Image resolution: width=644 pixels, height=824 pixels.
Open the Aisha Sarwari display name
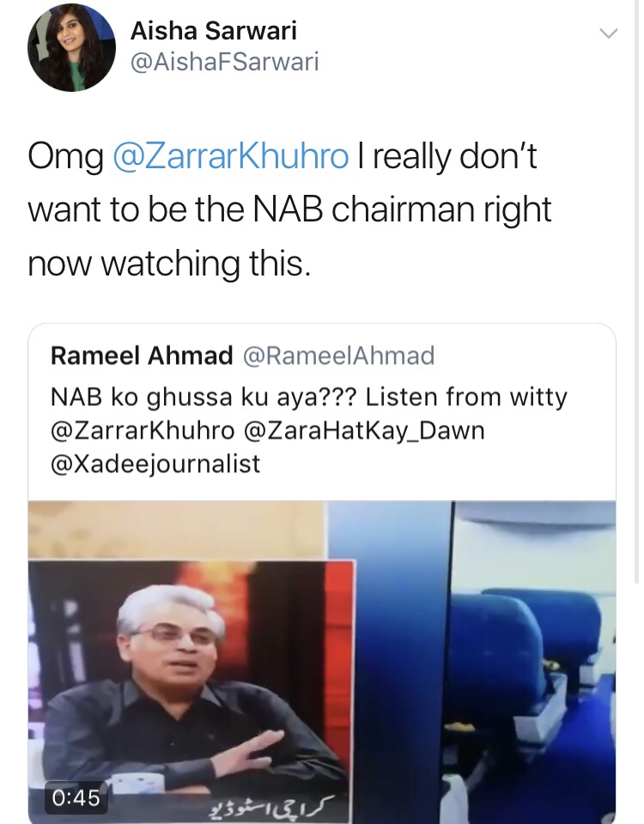(214, 31)
